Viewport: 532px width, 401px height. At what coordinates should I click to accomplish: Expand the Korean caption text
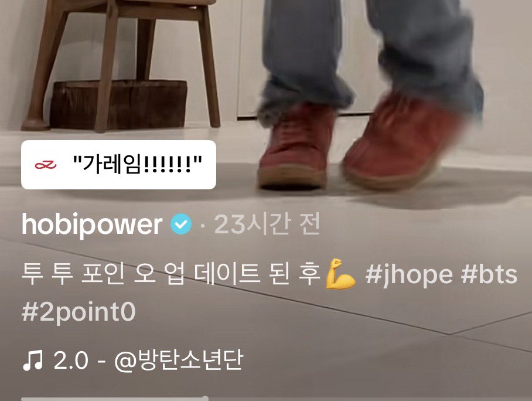(171, 274)
